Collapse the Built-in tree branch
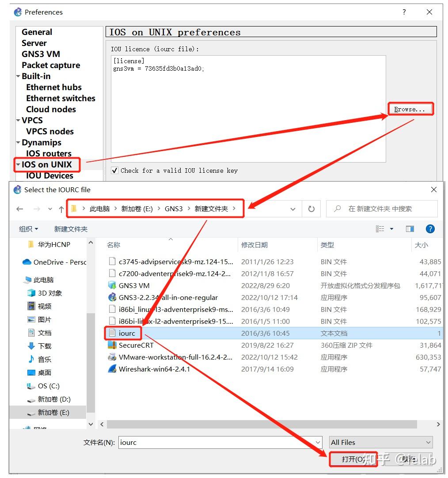This screenshot has width=448, height=478. [18, 76]
